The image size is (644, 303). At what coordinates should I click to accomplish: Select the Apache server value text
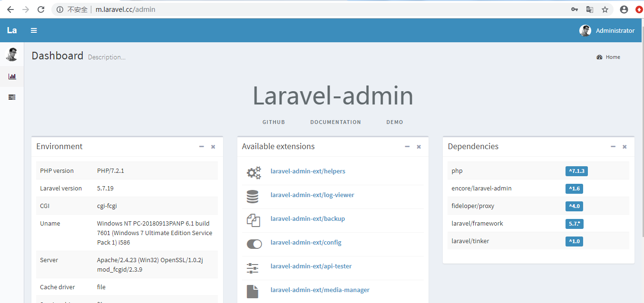(150, 265)
